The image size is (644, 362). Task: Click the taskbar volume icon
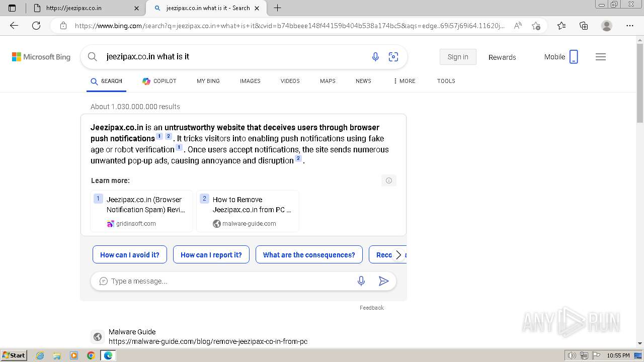click(x=572, y=355)
